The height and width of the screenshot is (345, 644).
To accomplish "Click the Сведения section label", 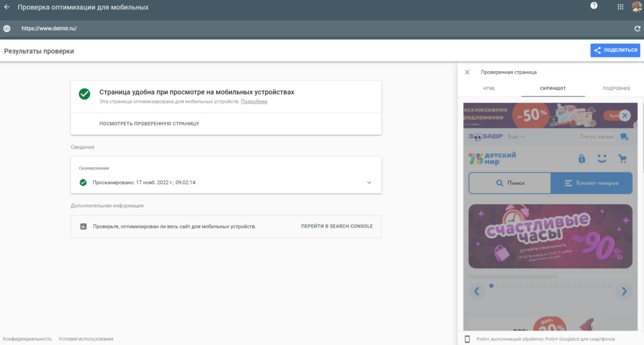I will click(x=82, y=147).
